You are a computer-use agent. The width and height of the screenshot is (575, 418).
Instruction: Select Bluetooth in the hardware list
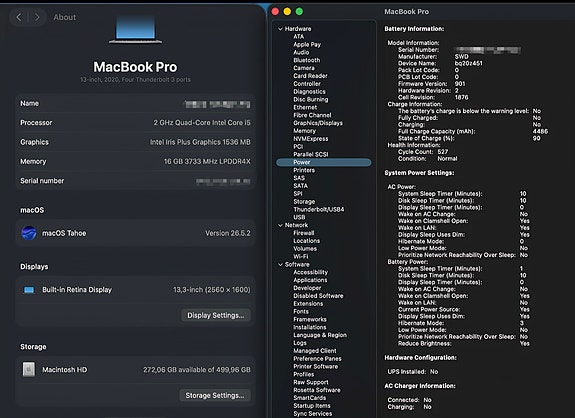[x=307, y=60]
